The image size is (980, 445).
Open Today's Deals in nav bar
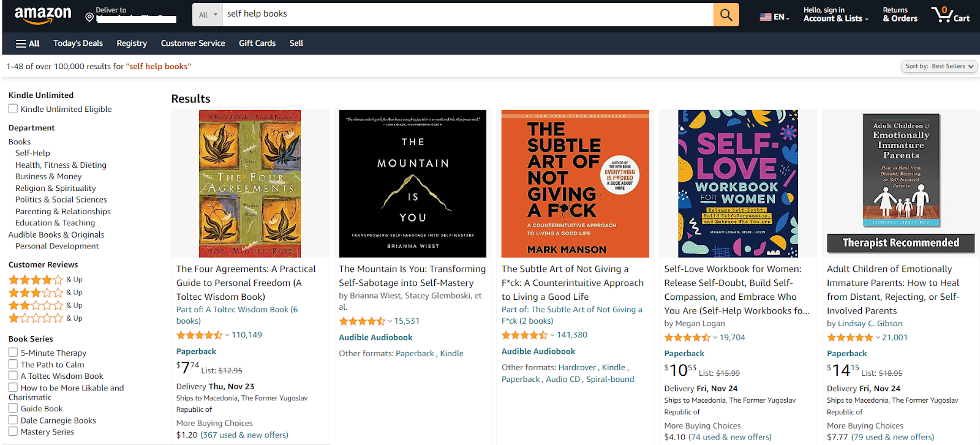78,43
